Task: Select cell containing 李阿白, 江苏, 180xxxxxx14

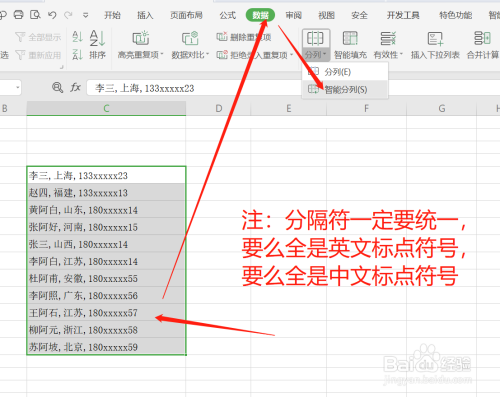Action: (106, 261)
